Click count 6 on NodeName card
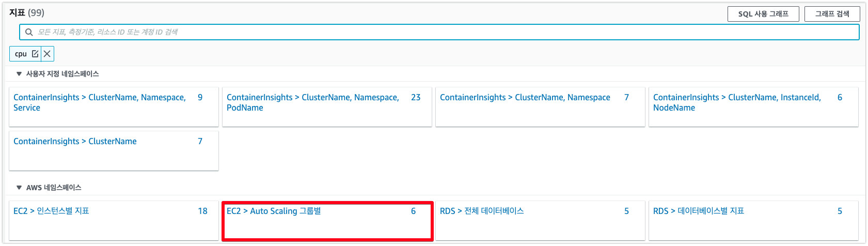The image size is (868, 246). pyautogui.click(x=840, y=97)
